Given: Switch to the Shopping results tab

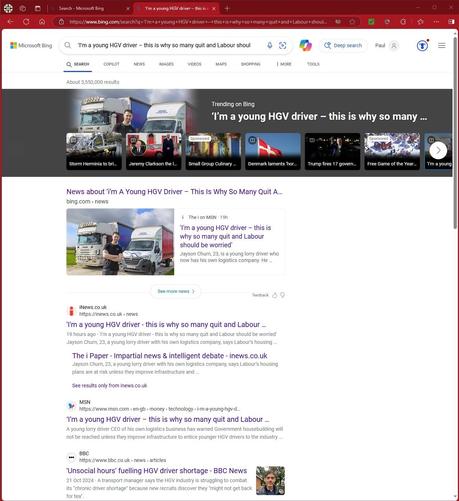Looking at the screenshot, I should [x=251, y=64].
